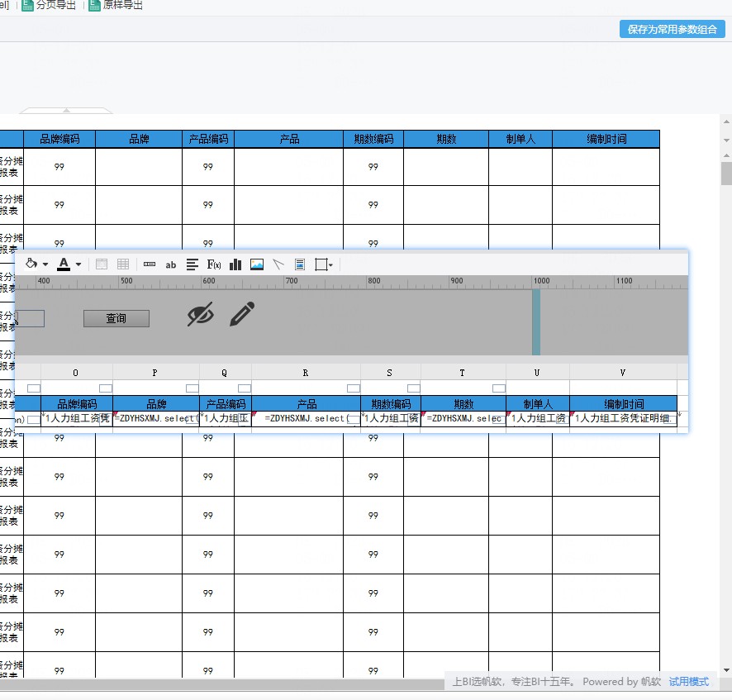Insert plain text with the ab icon
The height and width of the screenshot is (700, 732).
click(171, 264)
